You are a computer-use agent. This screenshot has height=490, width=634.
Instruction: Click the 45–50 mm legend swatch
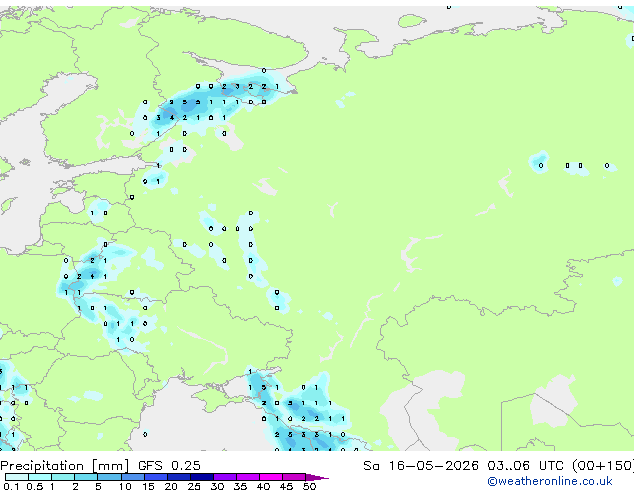pos(294,477)
